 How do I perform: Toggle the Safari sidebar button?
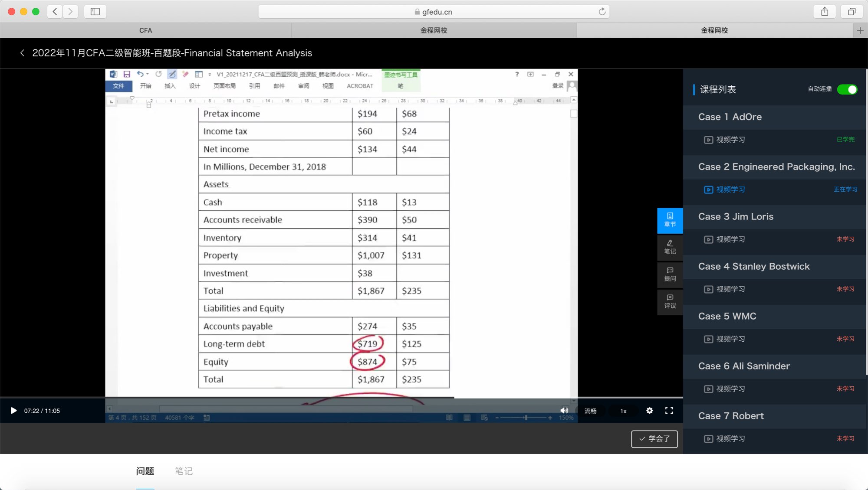[x=95, y=12]
